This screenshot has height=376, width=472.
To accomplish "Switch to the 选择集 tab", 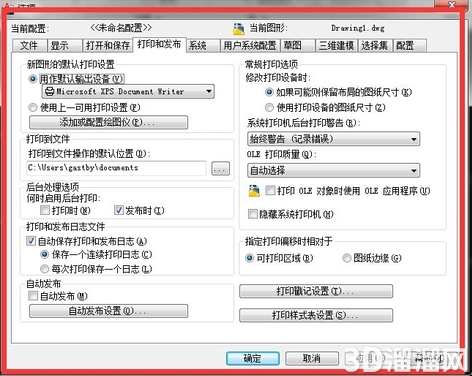I will pyautogui.click(x=375, y=46).
